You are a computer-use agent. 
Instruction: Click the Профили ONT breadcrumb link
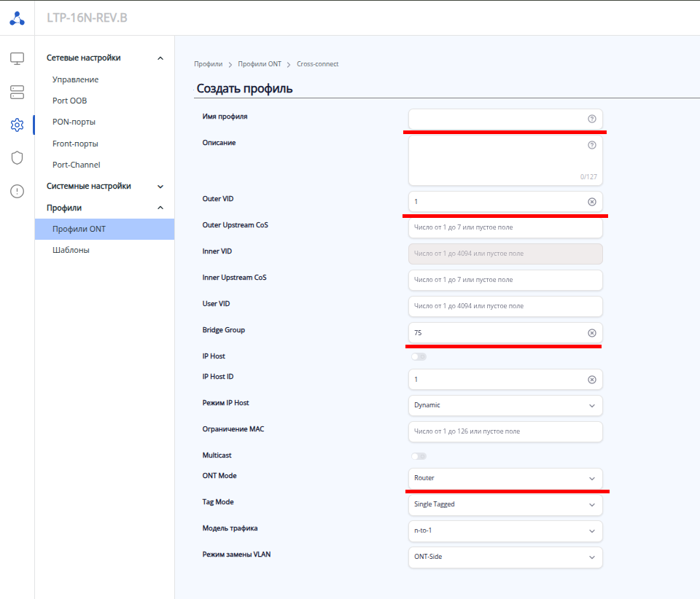[259, 64]
